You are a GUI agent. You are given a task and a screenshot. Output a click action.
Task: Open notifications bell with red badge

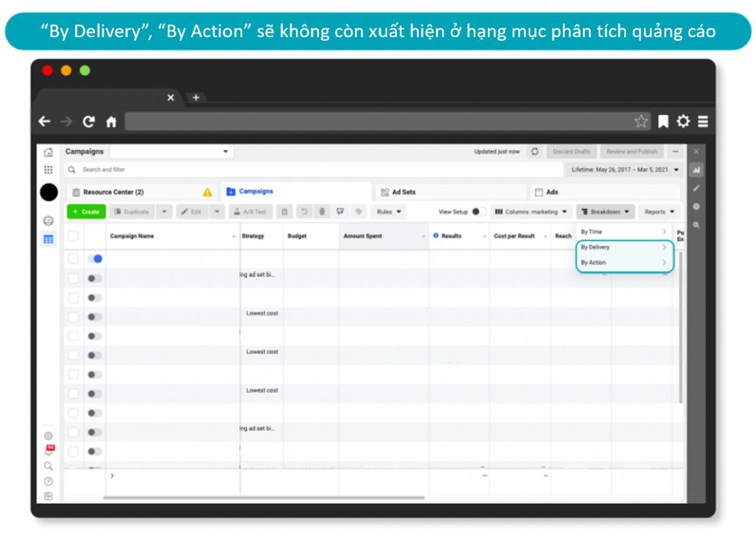coord(49,450)
